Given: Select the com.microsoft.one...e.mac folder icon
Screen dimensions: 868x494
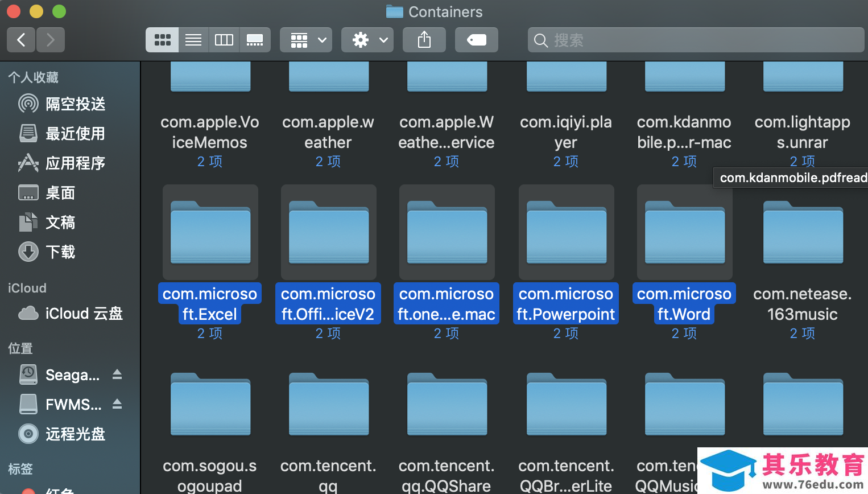Looking at the screenshot, I should tap(447, 232).
